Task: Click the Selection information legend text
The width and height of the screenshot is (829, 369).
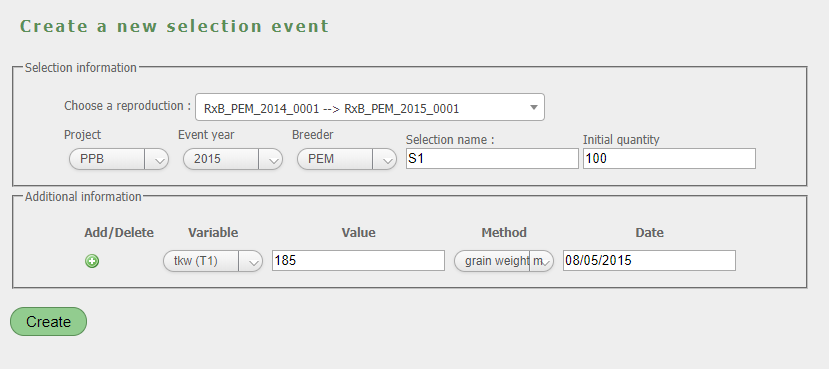Action: (x=81, y=68)
